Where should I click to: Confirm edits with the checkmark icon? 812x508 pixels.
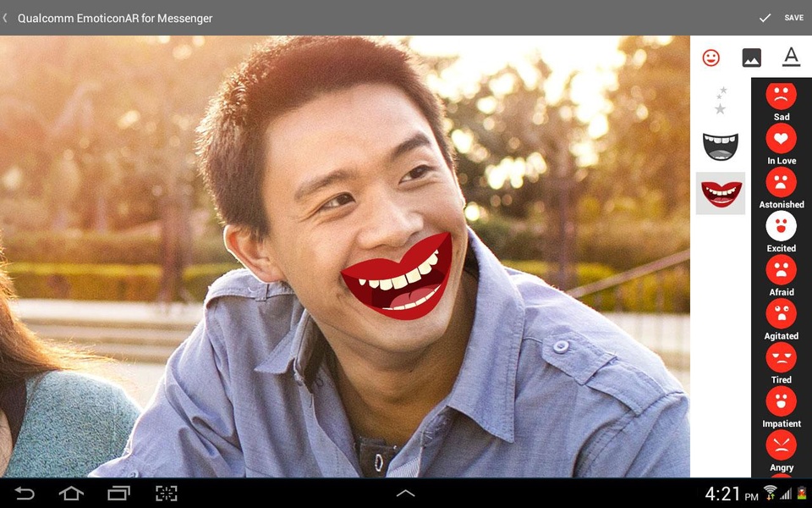(765, 18)
